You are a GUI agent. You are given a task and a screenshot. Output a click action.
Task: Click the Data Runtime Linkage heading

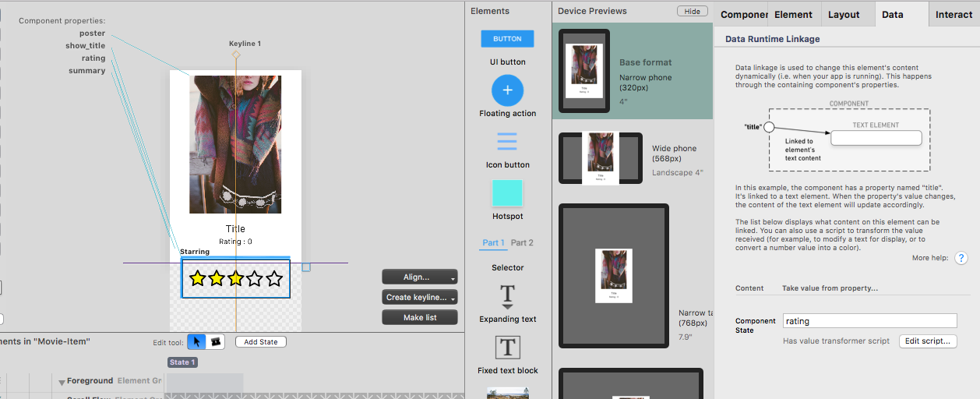pos(772,39)
